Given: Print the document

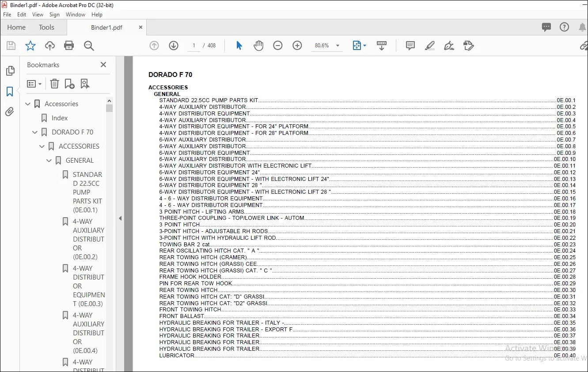Looking at the screenshot, I should tap(69, 46).
